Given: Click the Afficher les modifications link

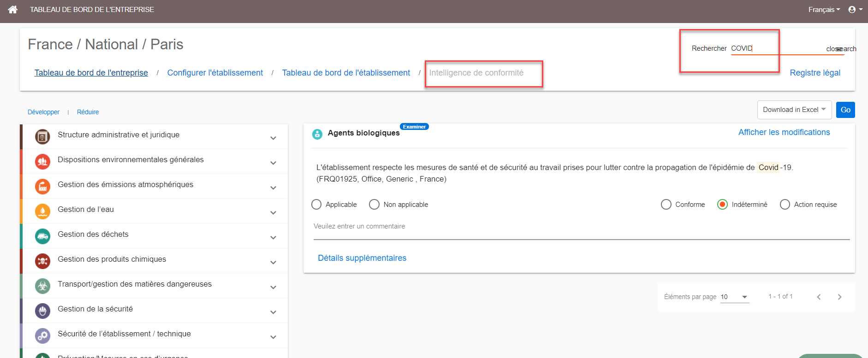Looking at the screenshot, I should 784,132.
